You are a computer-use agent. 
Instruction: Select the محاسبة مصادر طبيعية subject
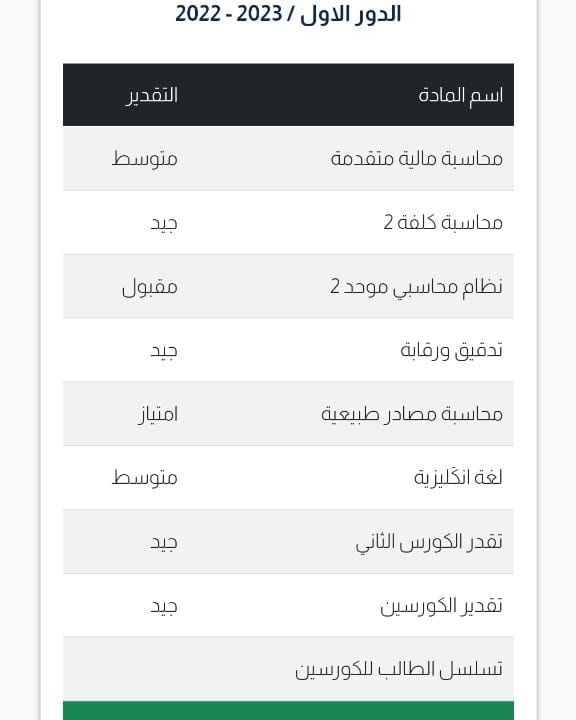point(412,414)
